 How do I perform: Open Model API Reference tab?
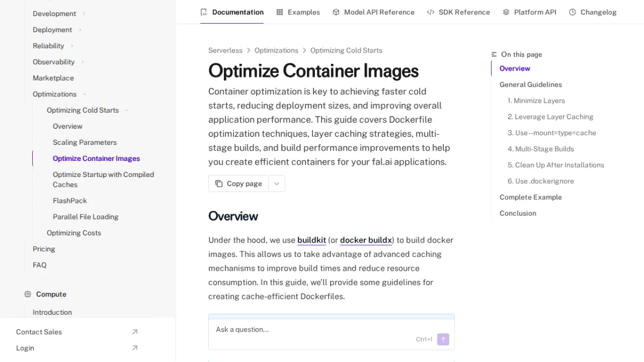374,12
